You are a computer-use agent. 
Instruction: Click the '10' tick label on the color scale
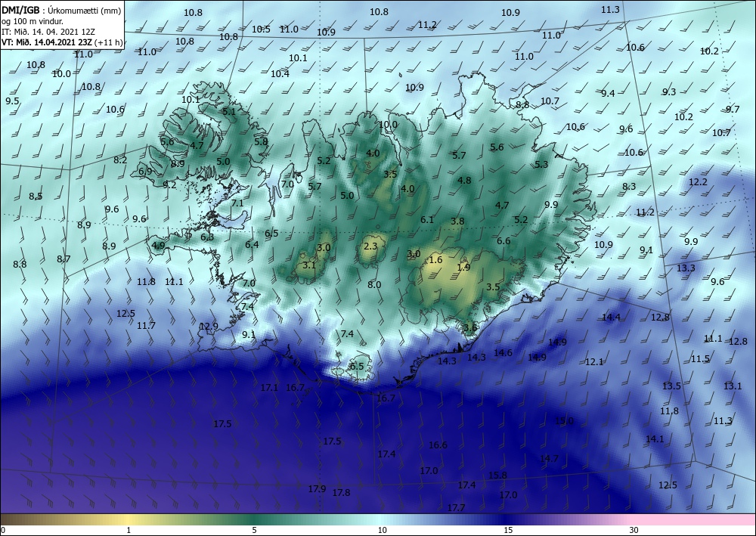tap(382, 530)
